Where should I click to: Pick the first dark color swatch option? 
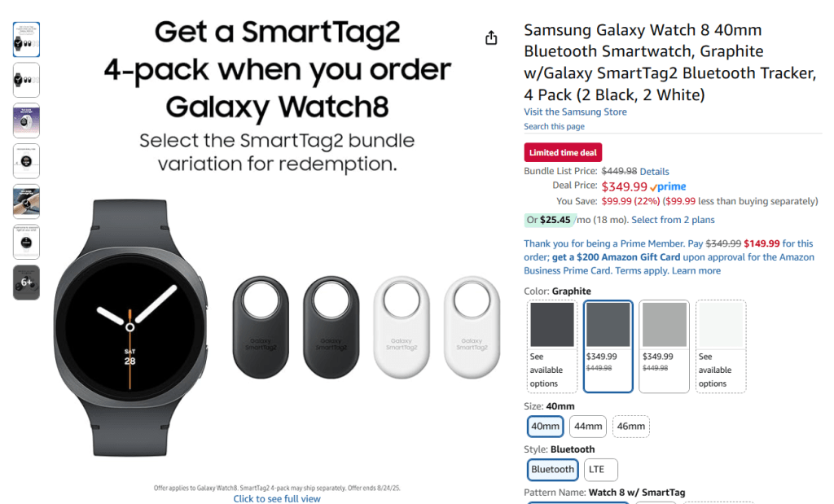point(551,346)
